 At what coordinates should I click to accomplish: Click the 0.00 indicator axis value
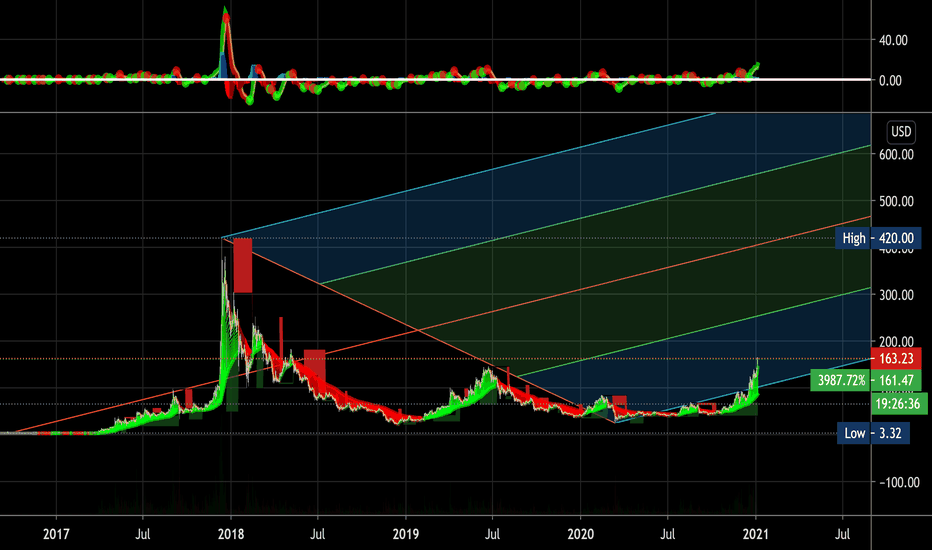pyautogui.click(x=890, y=81)
